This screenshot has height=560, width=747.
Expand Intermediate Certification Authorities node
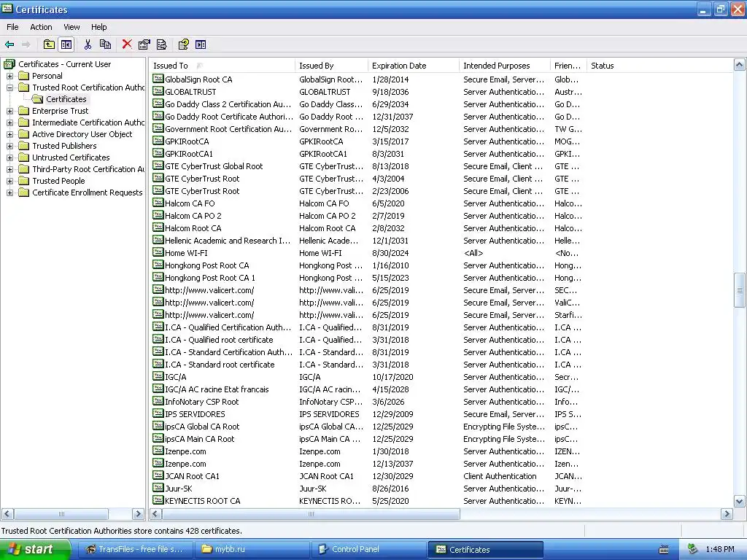coord(9,122)
